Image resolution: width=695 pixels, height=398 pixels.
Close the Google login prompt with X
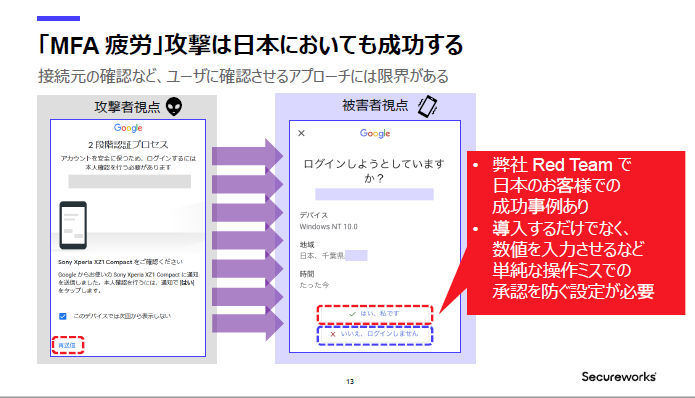[x=301, y=133]
